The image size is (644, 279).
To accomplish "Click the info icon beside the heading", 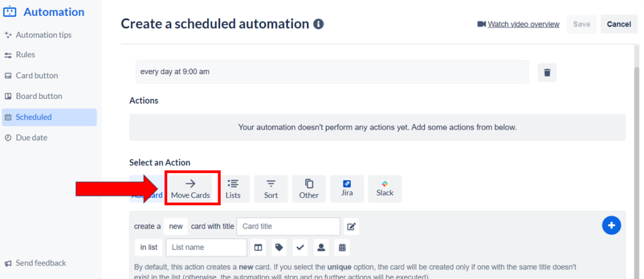I will coord(319,24).
